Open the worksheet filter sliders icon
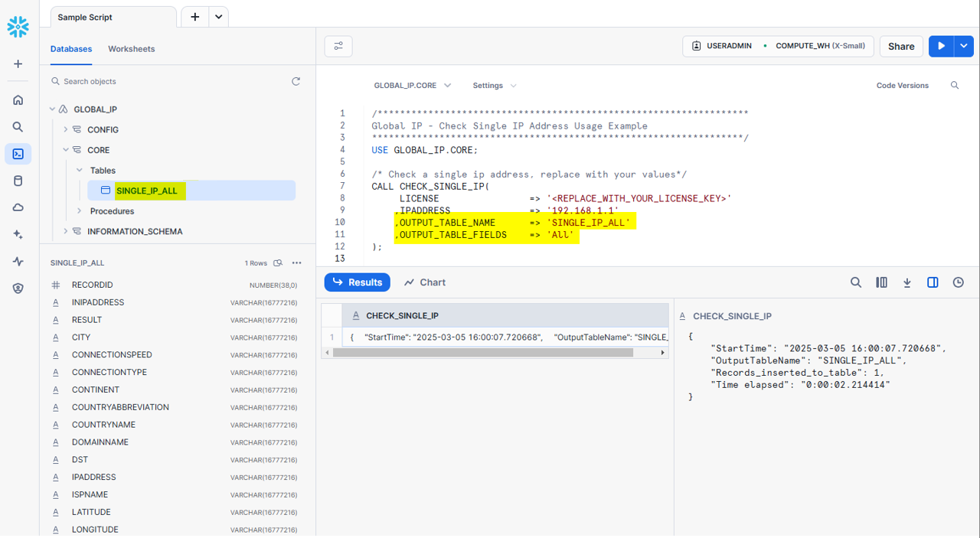Image resolution: width=980 pixels, height=538 pixels. tap(338, 46)
